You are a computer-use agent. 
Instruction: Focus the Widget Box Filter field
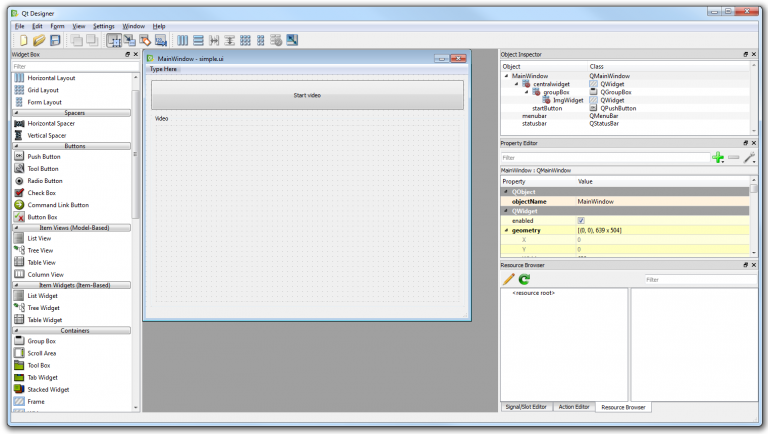75,66
